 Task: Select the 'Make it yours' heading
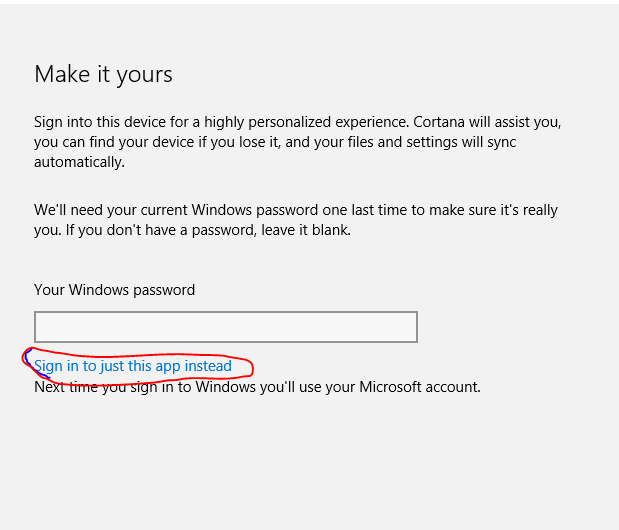point(103,74)
